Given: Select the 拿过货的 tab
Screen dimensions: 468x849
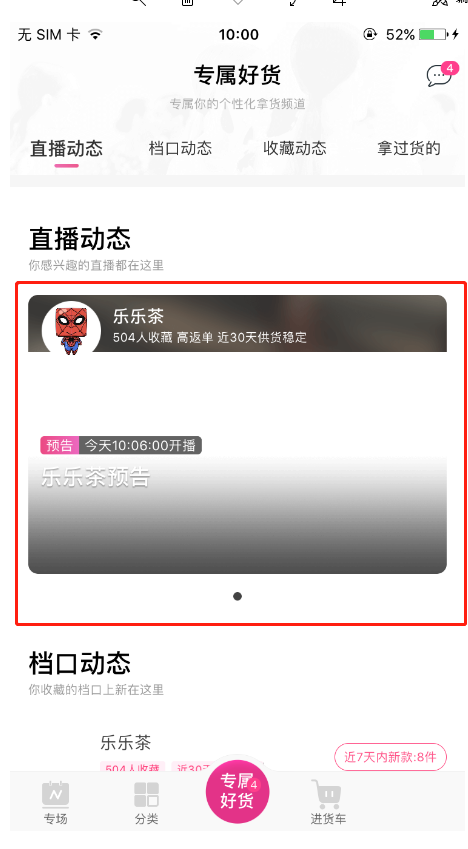Looking at the screenshot, I should (x=409, y=148).
